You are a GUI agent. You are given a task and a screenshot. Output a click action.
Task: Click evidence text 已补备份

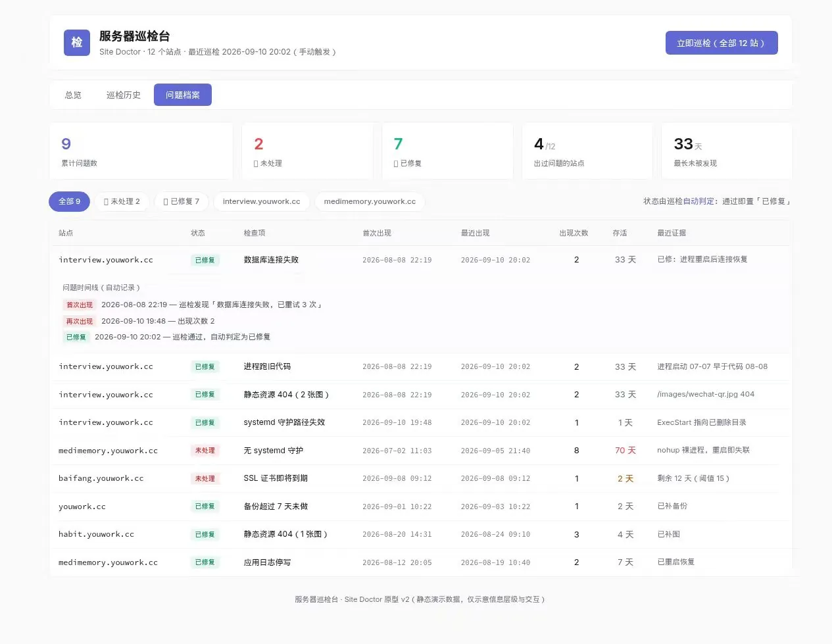click(672, 506)
